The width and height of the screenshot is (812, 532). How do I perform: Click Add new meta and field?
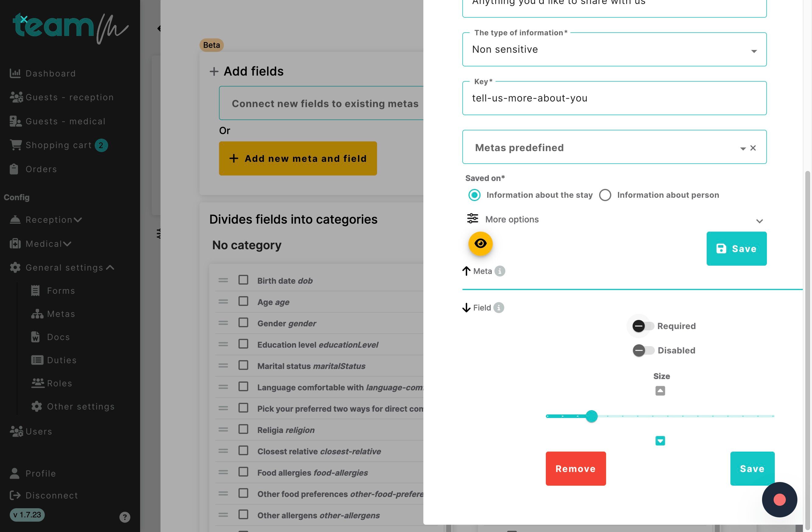[298, 159]
